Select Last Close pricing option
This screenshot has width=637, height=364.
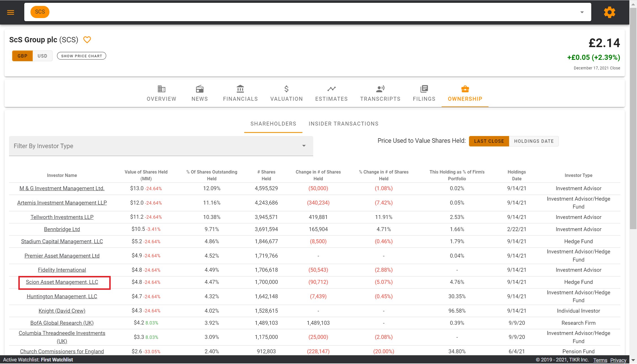click(x=489, y=141)
